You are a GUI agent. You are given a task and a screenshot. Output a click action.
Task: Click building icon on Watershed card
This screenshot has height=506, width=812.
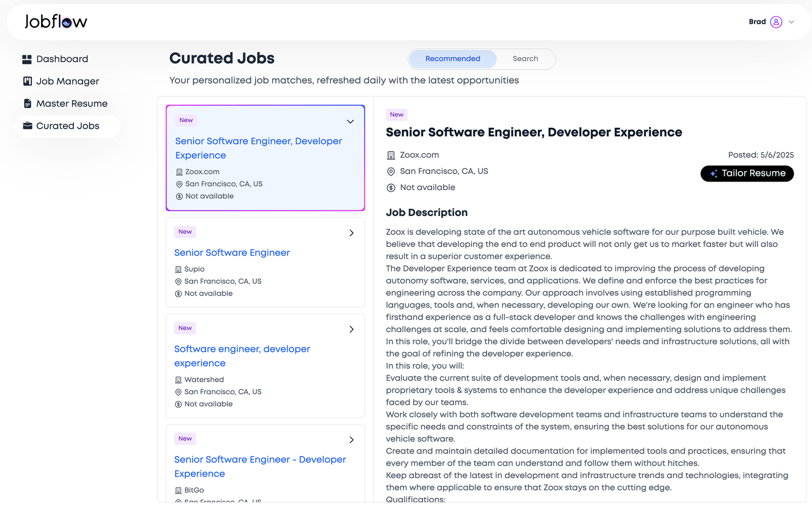pos(178,380)
